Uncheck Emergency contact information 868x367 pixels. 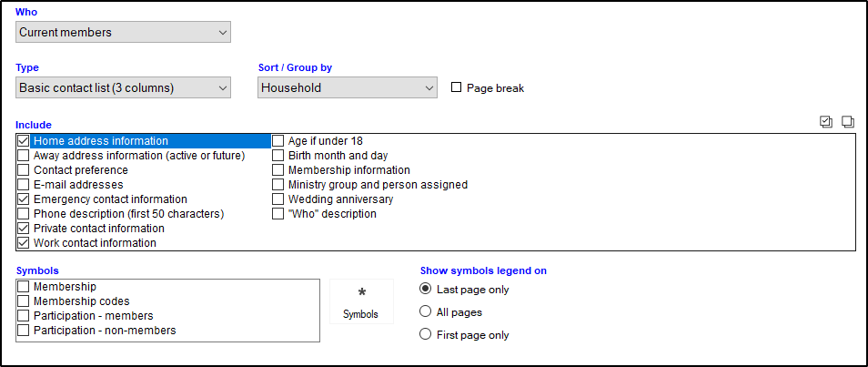[x=24, y=199]
